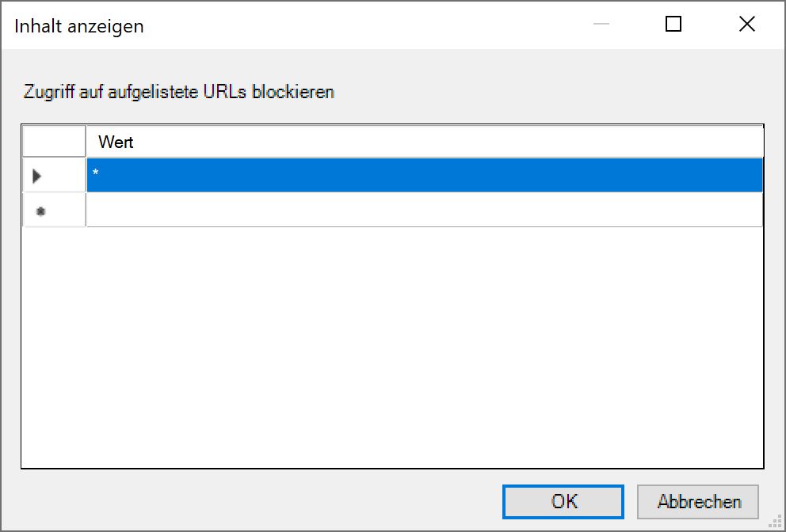This screenshot has height=532, width=786.
Task: Confirm with the OK button
Action: [x=563, y=501]
